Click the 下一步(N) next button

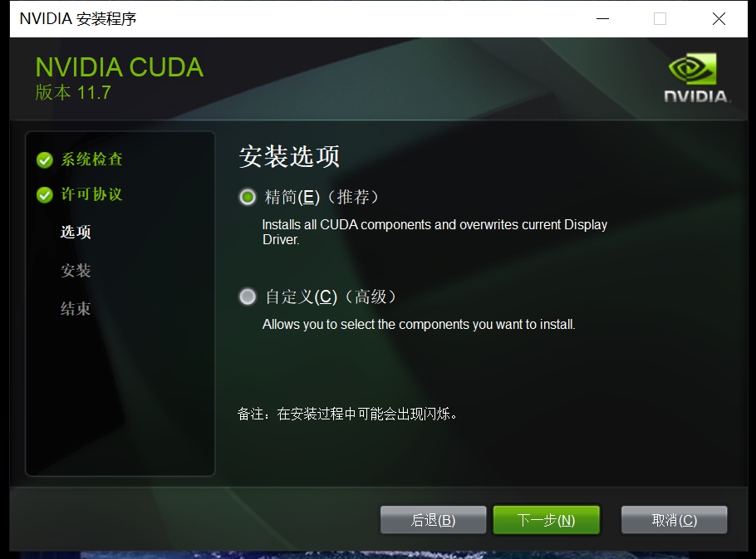[x=547, y=520]
